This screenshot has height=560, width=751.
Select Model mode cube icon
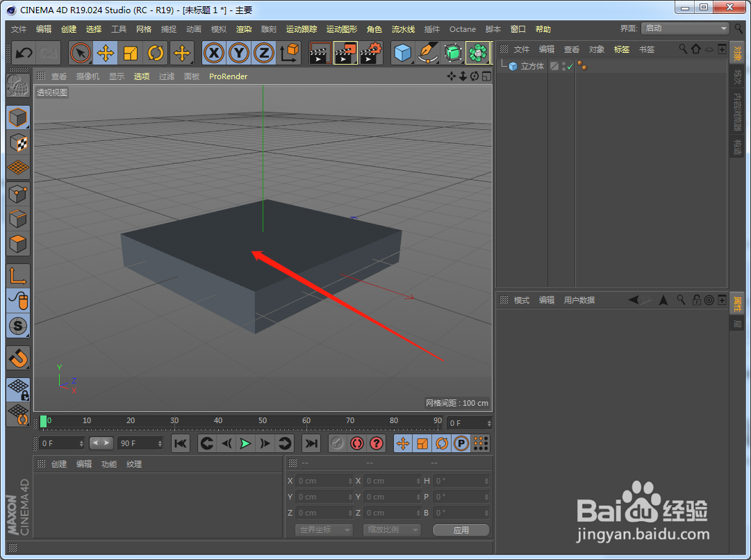click(x=18, y=117)
